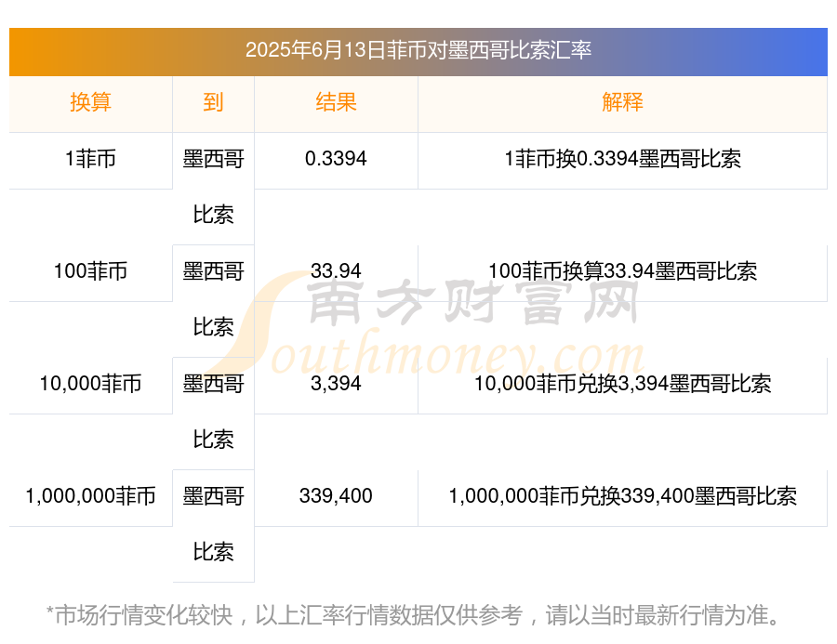The image size is (837, 644).
Task: Click 墨西哥 in the 10,000菲币 row
Action: click(213, 384)
